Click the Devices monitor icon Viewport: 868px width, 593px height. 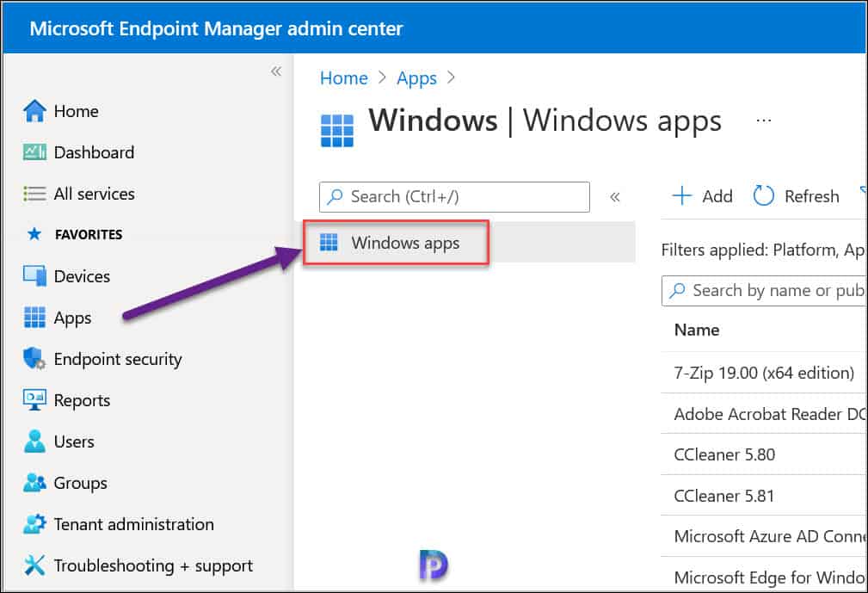click(34, 275)
